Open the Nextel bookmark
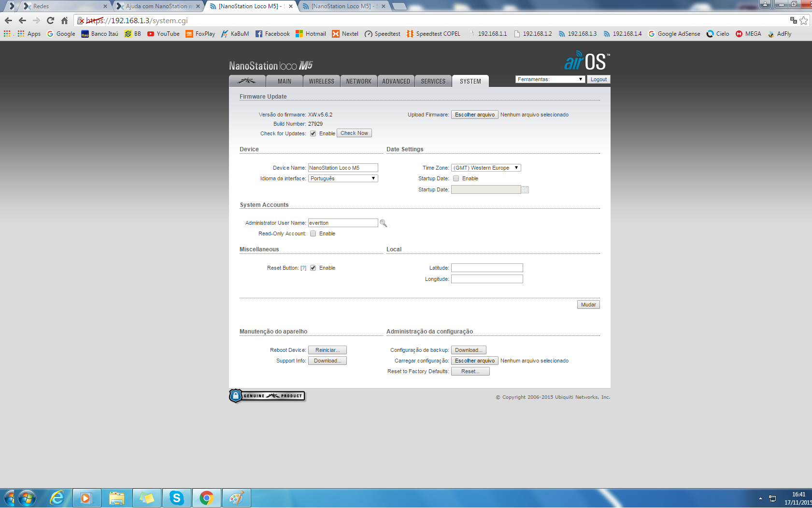The width and height of the screenshot is (812, 508). point(345,34)
